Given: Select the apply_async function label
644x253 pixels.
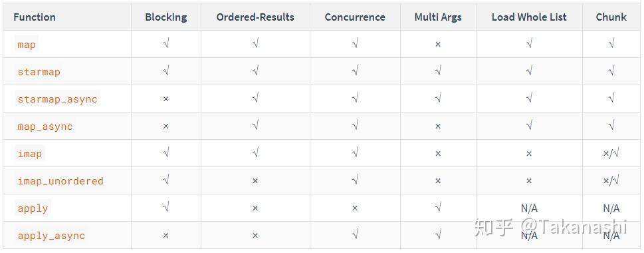Looking at the screenshot, I should point(51,235).
